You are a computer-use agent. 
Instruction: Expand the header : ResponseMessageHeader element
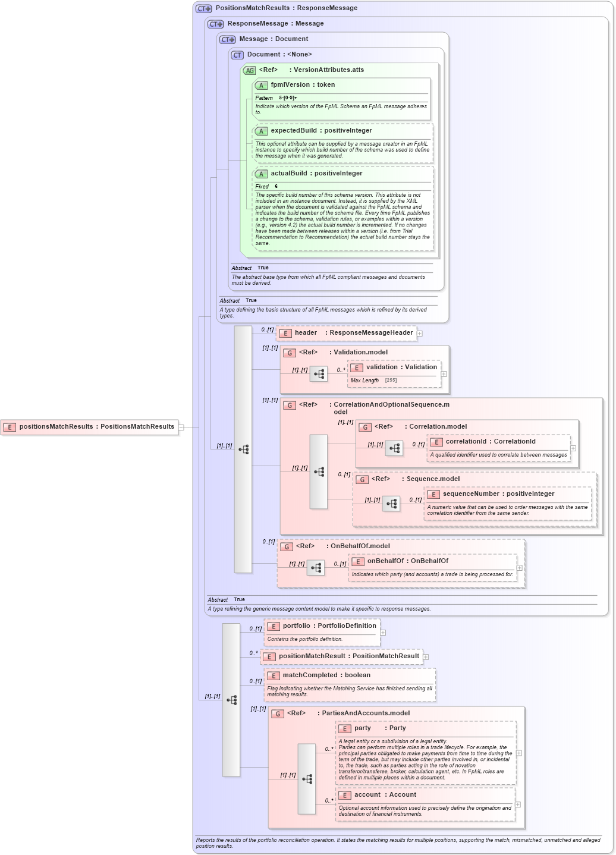(x=420, y=334)
